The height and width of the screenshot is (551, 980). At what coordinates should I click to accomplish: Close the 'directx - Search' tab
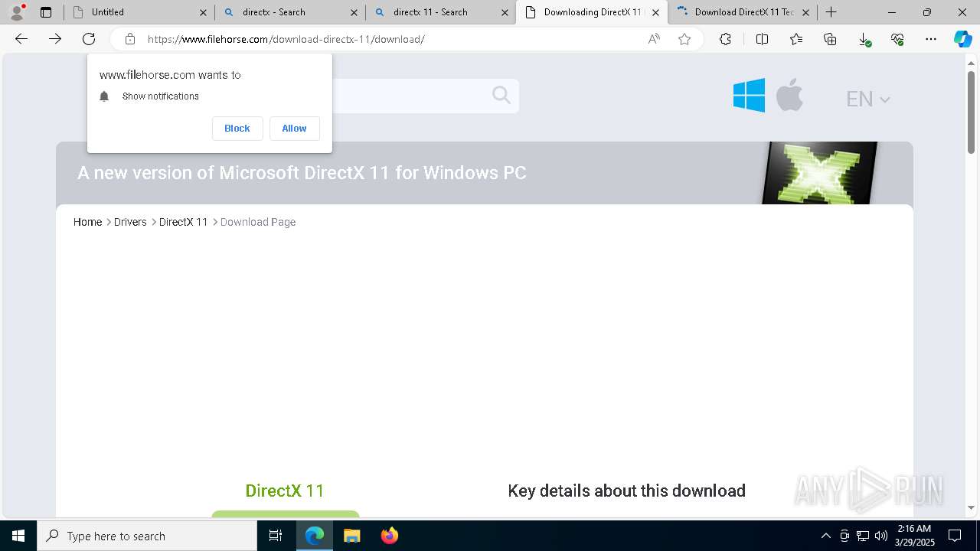(x=354, y=12)
